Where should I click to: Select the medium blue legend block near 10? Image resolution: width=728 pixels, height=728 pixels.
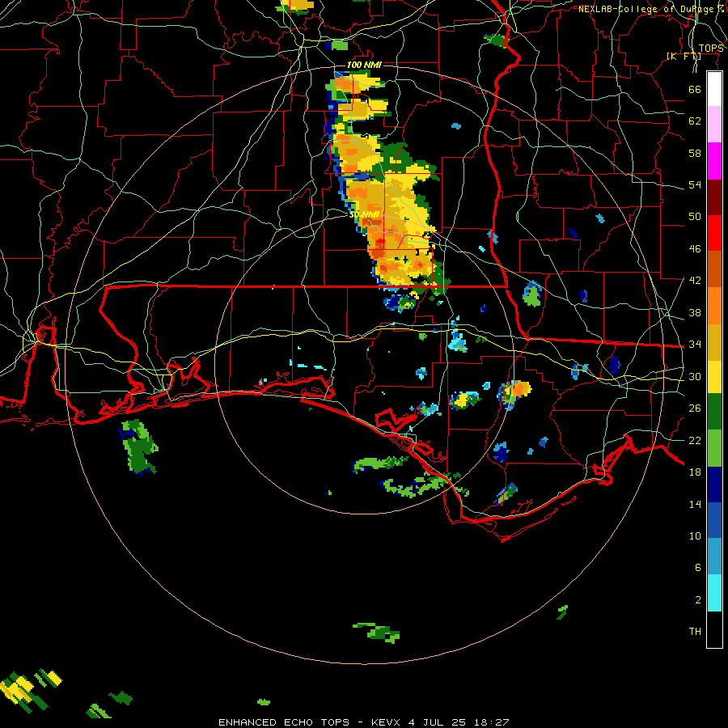click(714, 520)
